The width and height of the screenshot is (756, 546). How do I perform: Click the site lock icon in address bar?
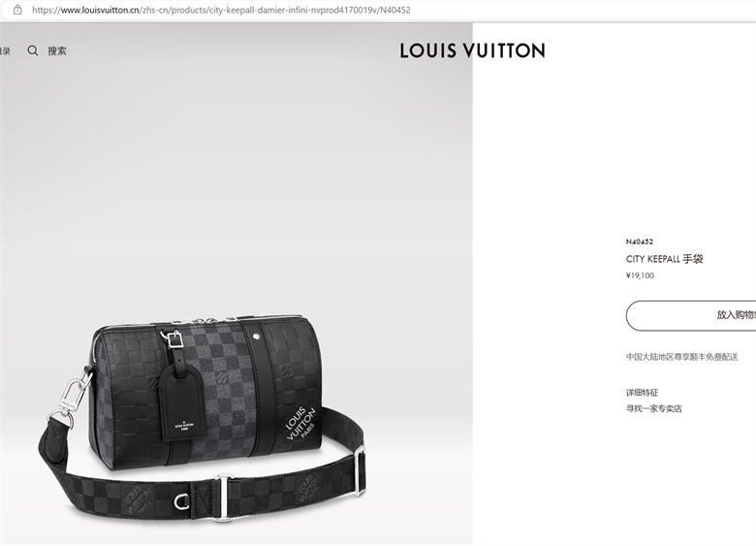pyautogui.click(x=17, y=10)
